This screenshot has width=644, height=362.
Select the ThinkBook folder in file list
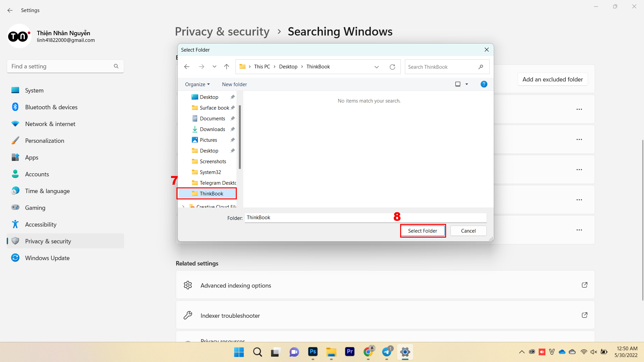(211, 193)
